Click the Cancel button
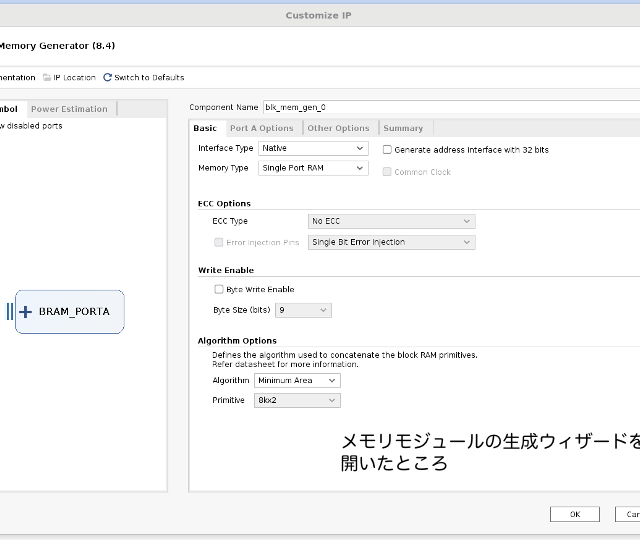Screen dimensions: 640x540 tap(628, 514)
